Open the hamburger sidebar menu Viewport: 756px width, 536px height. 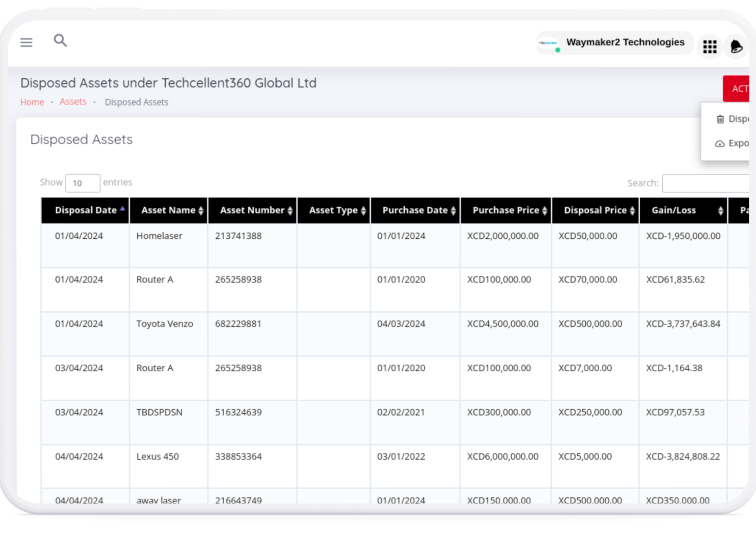26,42
